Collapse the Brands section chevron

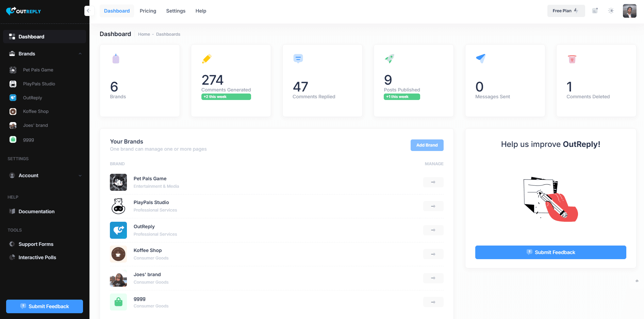[80, 54]
